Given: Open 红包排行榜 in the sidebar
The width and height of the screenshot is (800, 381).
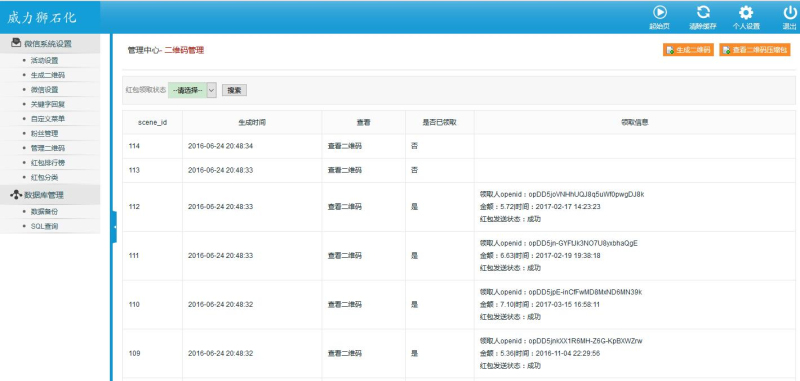Looking at the screenshot, I should click(47, 163).
